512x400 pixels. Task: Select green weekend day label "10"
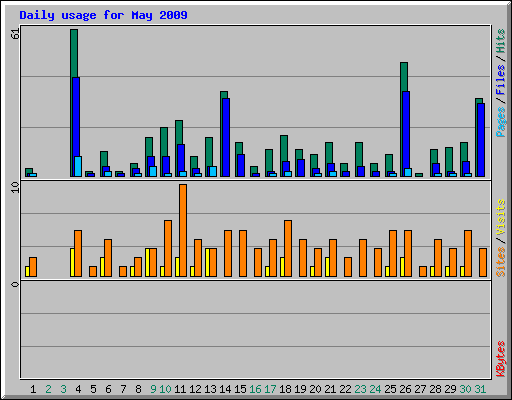click(165, 389)
